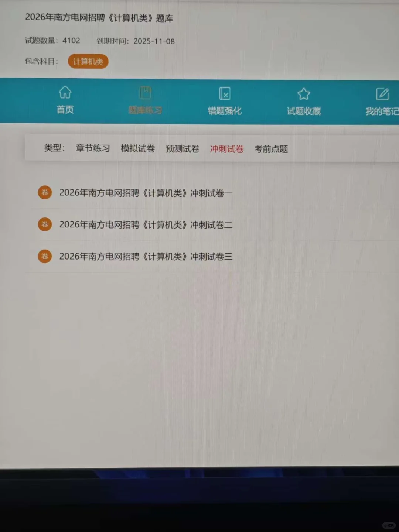This screenshot has width=399, height=532.
Task: Select the 模拟试卷 type filter
Action: [138, 148]
